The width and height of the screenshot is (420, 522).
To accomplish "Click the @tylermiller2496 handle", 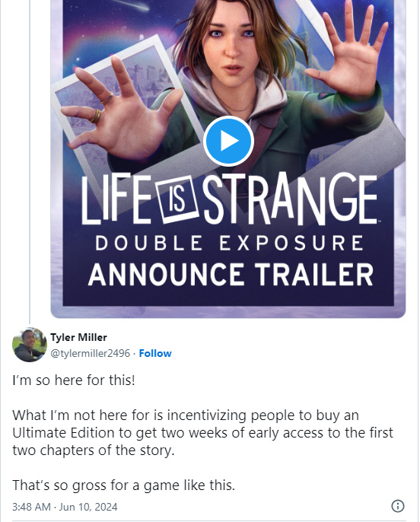I will pos(90,353).
